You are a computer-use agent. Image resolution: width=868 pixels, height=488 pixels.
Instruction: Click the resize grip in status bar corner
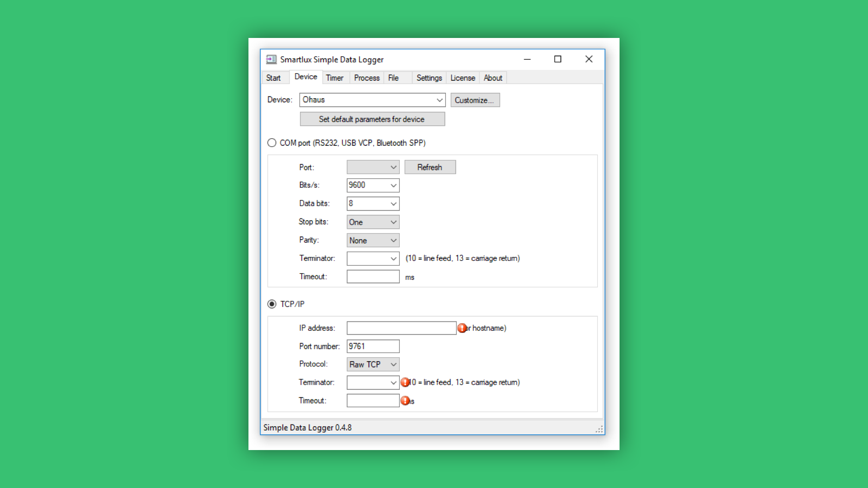[600, 429]
